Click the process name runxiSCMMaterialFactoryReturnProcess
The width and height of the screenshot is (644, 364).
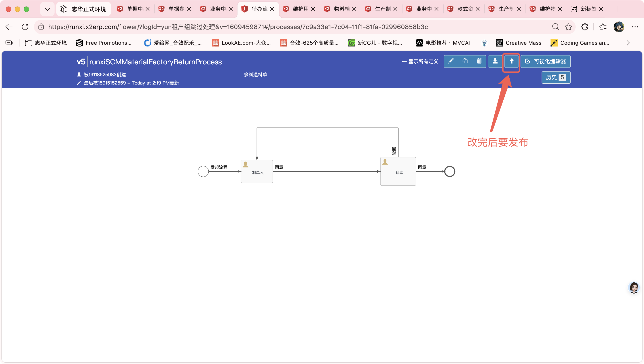click(x=155, y=62)
